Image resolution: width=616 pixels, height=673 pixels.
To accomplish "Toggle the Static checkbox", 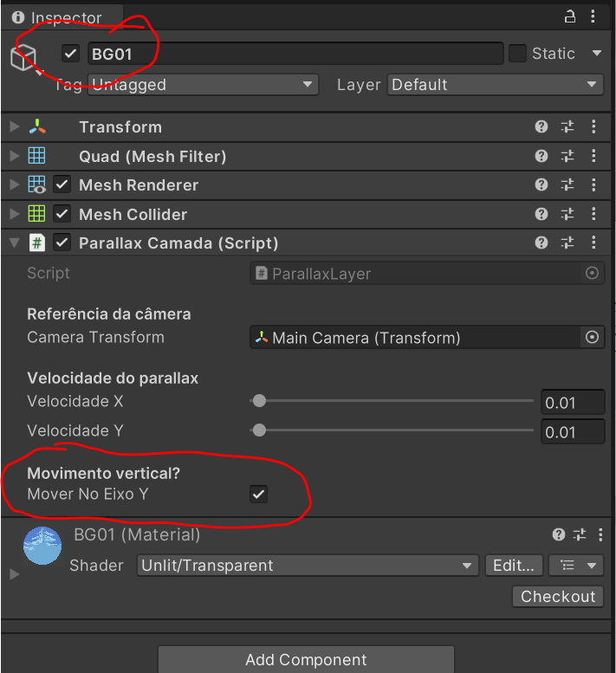I will [x=517, y=54].
